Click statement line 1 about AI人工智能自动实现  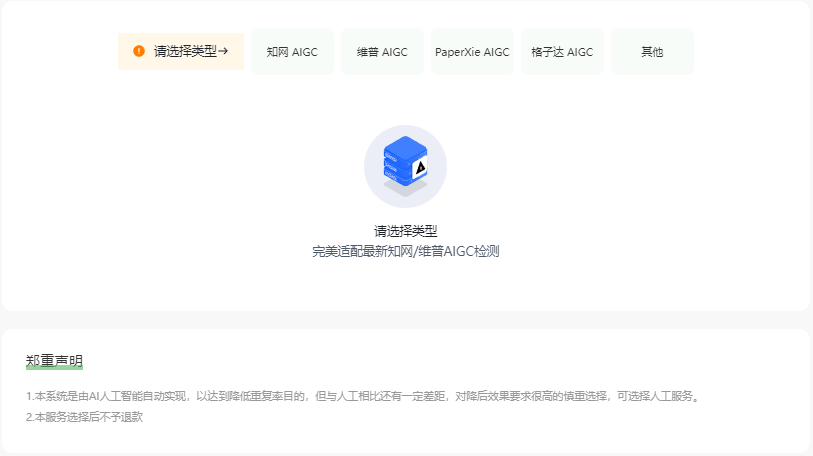click(363, 396)
